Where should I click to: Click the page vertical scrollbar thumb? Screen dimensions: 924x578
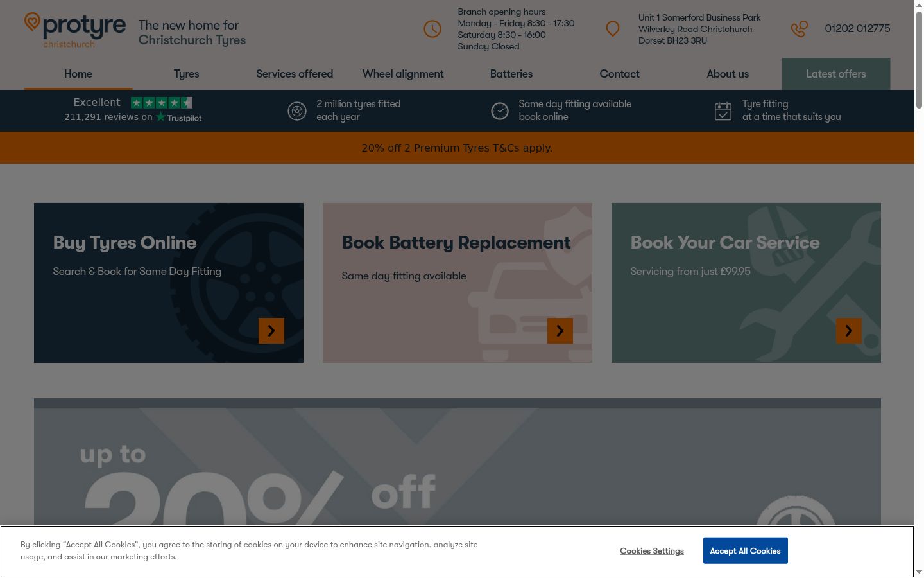click(919, 60)
